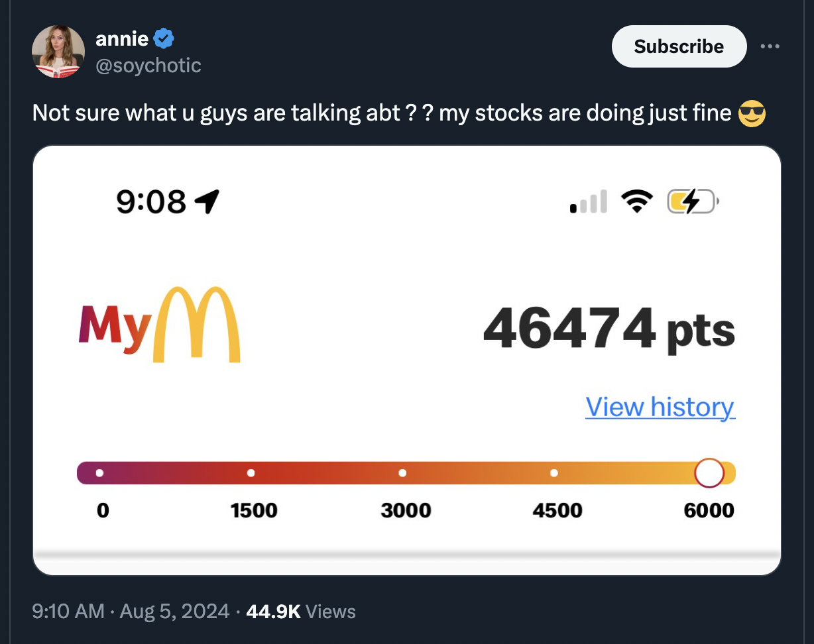
Task: Open annie's username @soychotic
Action: coord(148,65)
